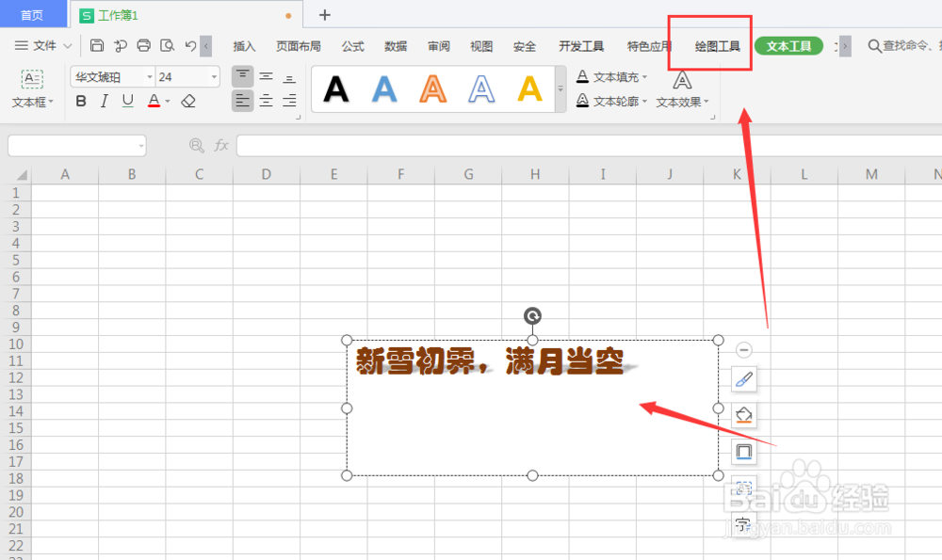Click the 字 text settings icon
The height and width of the screenshot is (560, 942).
[x=743, y=523]
